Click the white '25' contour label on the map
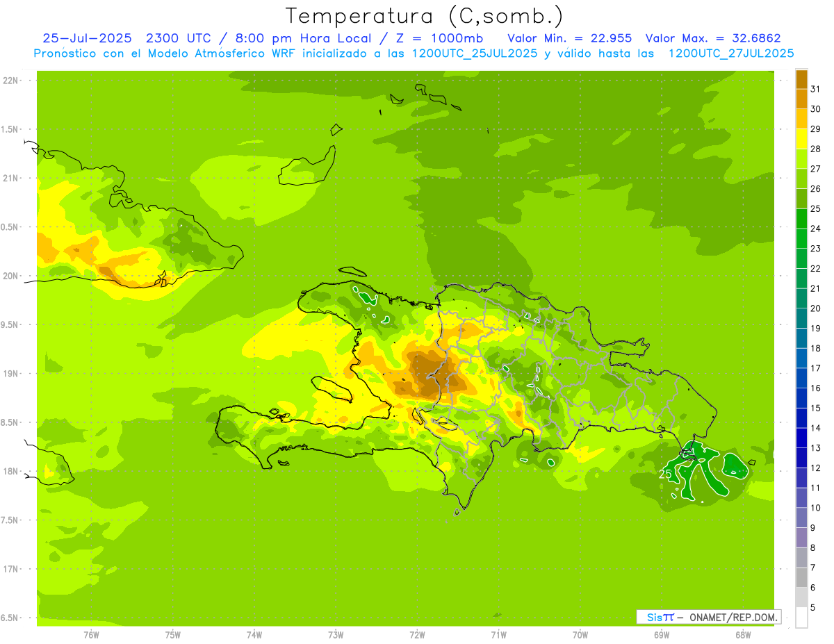Viewport: 834px width, 644px height. [664, 474]
